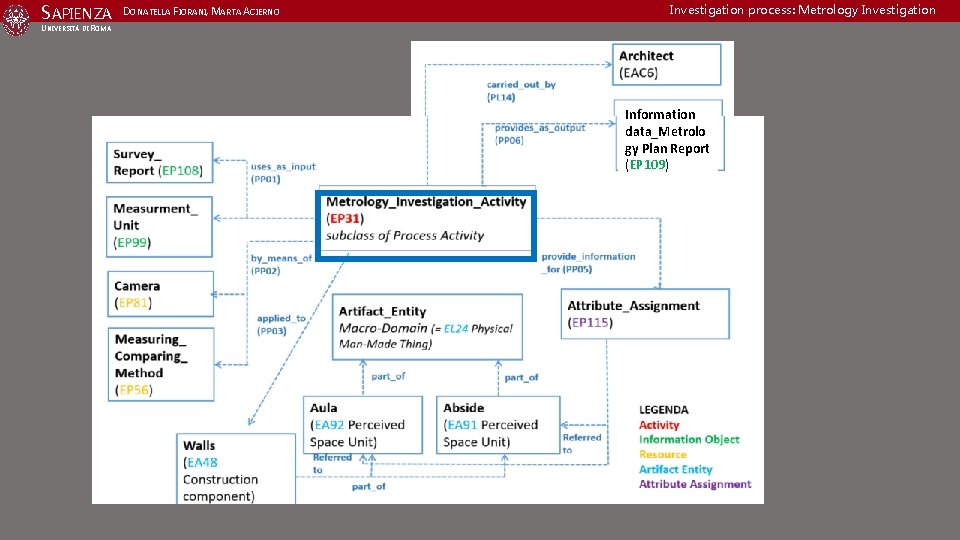Click 'part_of' label beside Walls box
This screenshot has width=960, height=540.
click(x=369, y=486)
